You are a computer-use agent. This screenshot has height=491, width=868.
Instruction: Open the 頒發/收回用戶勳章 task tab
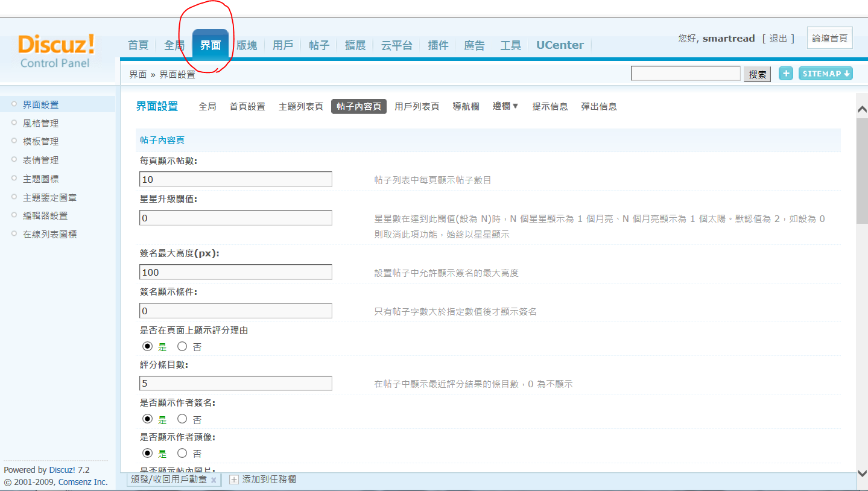point(169,480)
